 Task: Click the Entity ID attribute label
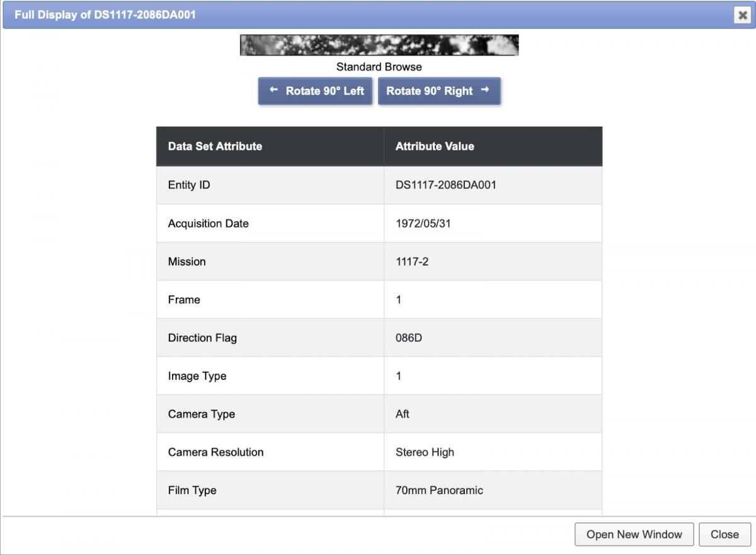[x=189, y=185]
